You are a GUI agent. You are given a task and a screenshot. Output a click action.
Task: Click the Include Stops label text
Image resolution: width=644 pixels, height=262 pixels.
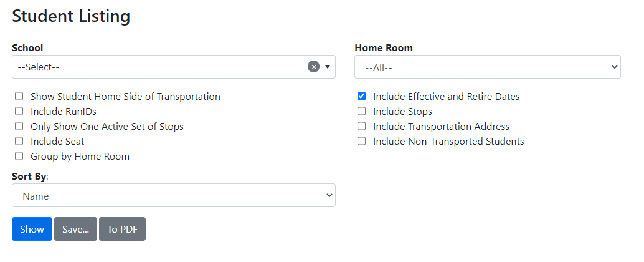402,112
